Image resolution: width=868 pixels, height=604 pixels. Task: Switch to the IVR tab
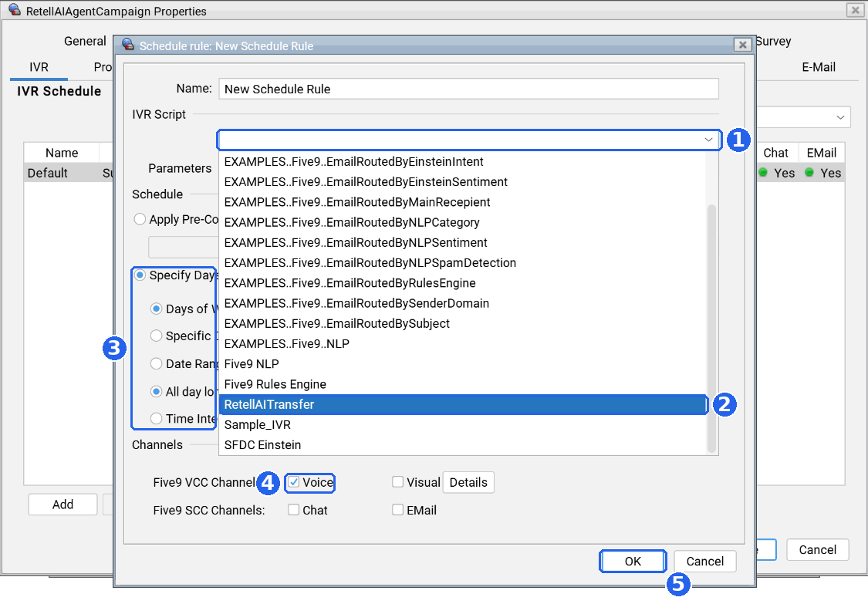(x=39, y=67)
